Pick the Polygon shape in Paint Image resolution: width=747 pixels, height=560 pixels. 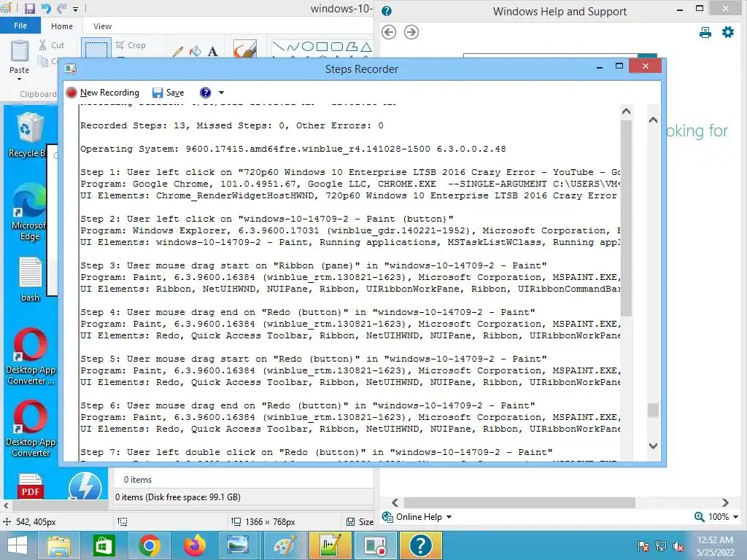pos(352,46)
